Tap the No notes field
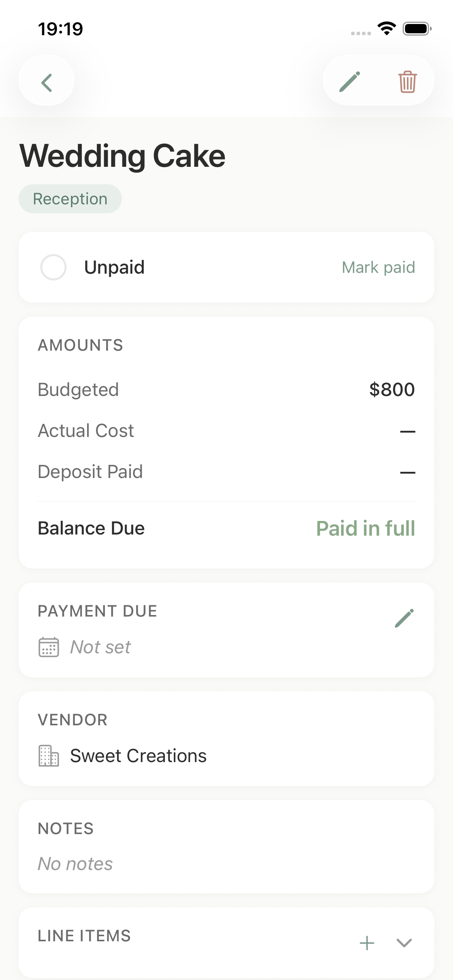 coord(75,863)
